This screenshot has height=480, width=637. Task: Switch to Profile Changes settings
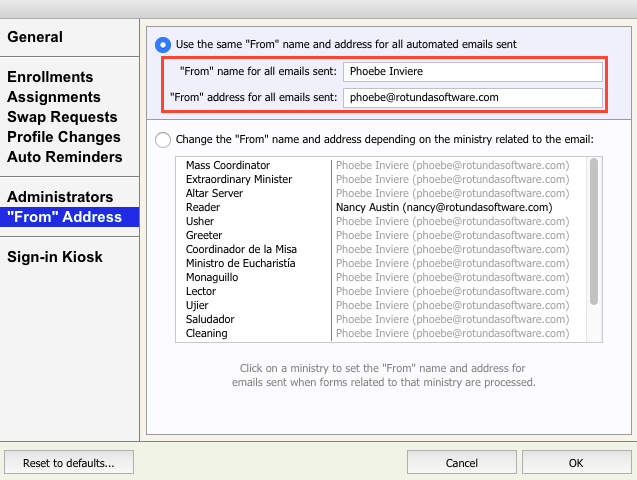[x=64, y=137]
